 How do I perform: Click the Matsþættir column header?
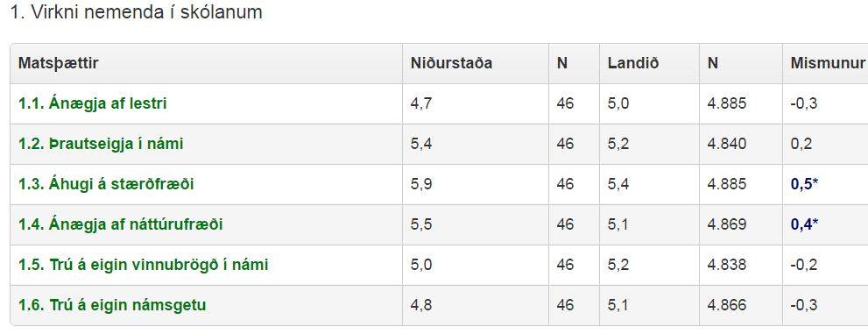[x=58, y=63]
